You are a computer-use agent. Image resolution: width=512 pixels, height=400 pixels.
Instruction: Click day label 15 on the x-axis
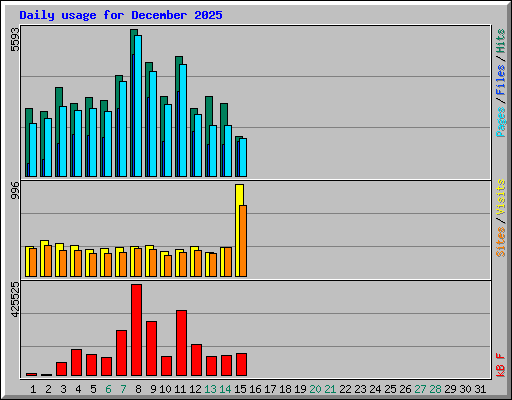click(x=240, y=389)
